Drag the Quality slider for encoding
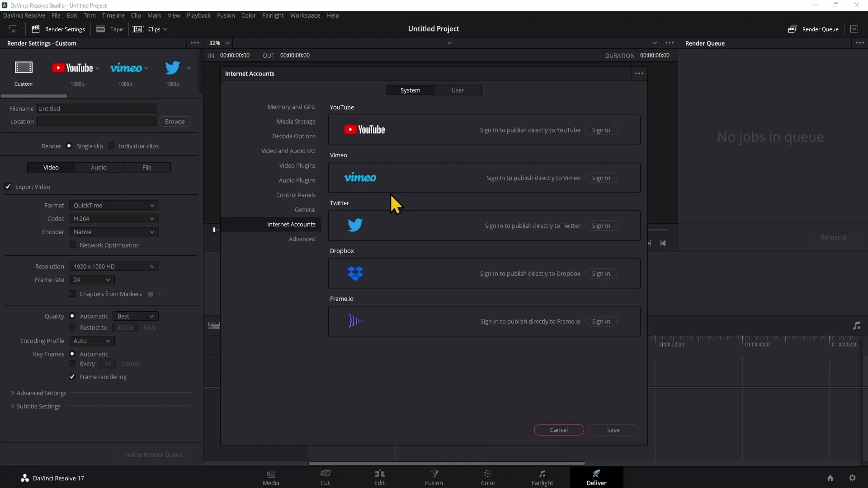 click(x=134, y=316)
